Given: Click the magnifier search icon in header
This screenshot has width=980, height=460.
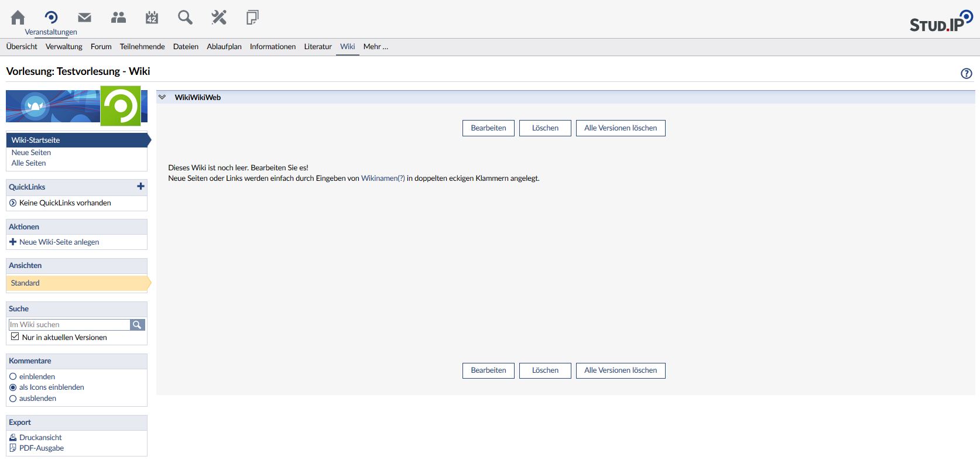Looking at the screenshot, I should 185,18.
